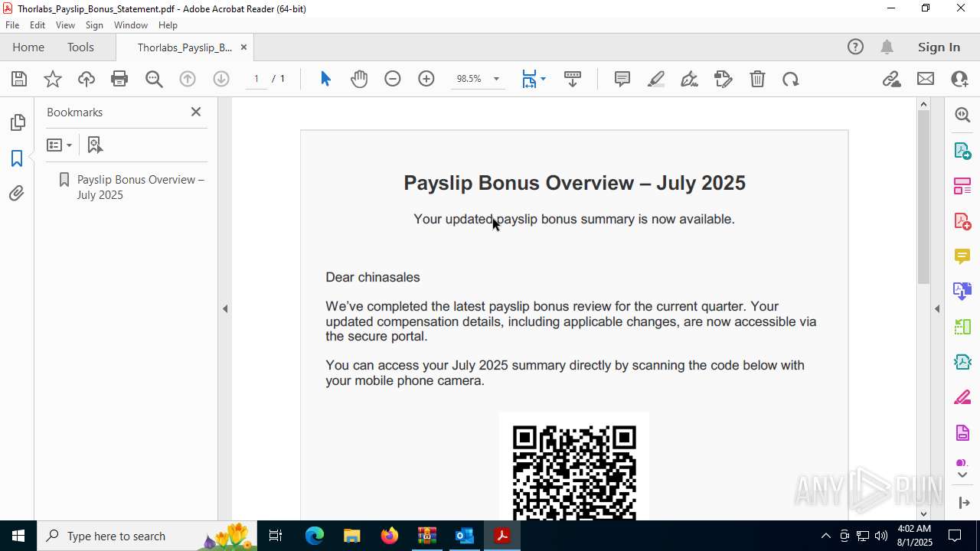Click the Sign In button
This screenshot has height=551, width=980.
tap(939, 47)
